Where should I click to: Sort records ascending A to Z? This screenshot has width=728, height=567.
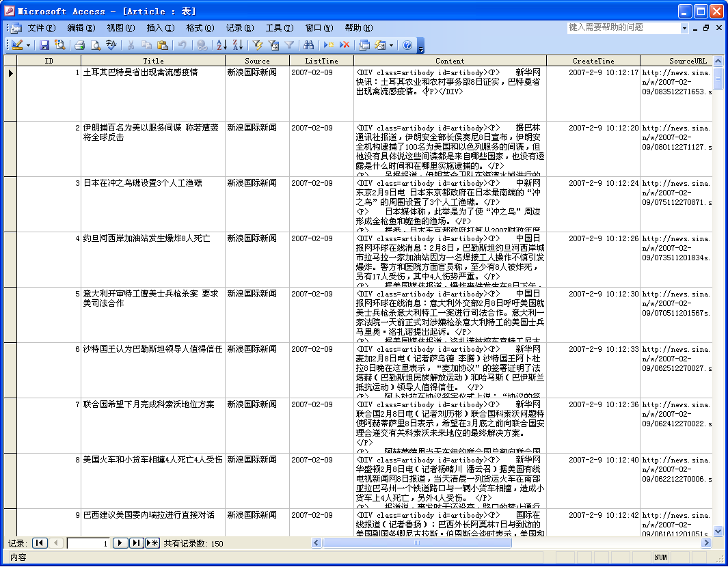pyautogui.click(x=221, y=45)
